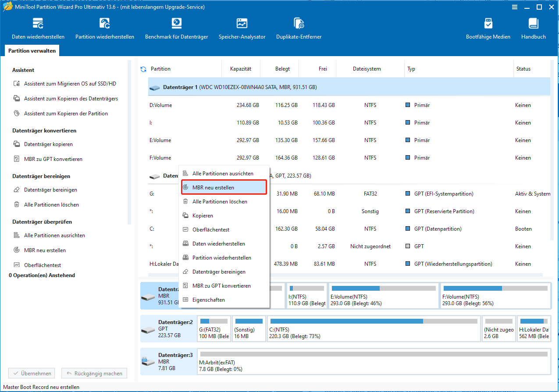Viewport: 559px width, 392px height.
Task: Start Assistent zum Kopieren des Datenträgers
Action: (x=65, y=99)
